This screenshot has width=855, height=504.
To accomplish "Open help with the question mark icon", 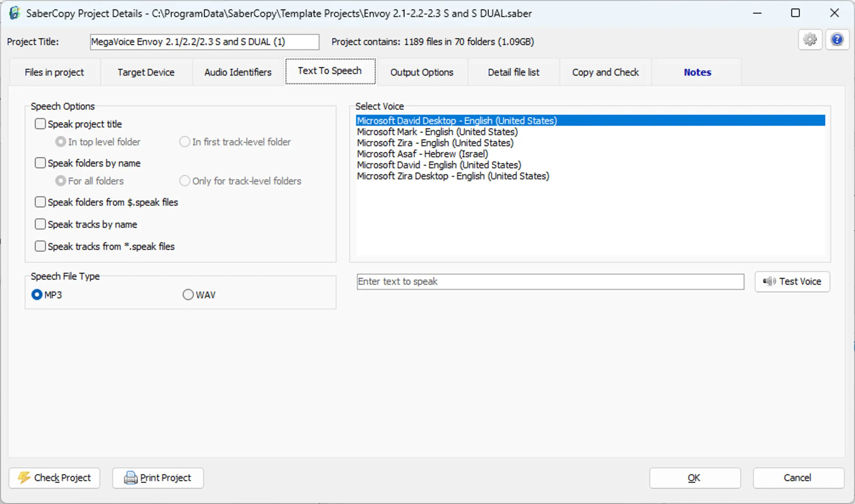I will coord(837,40).
